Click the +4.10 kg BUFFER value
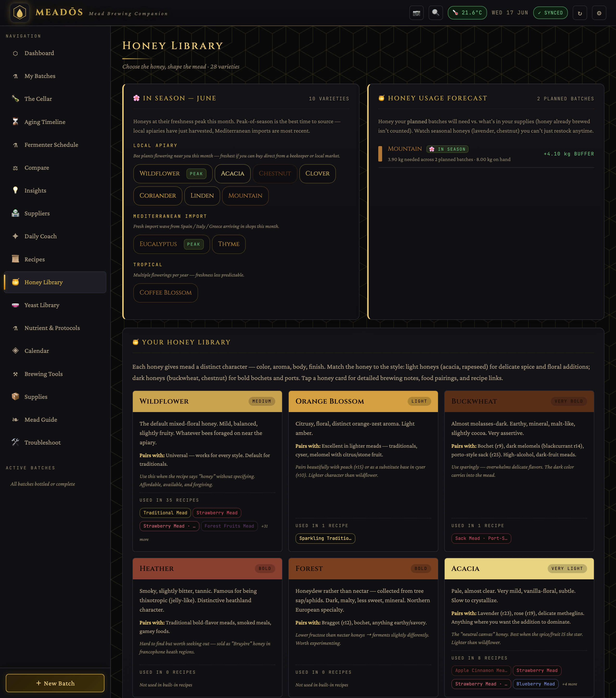This screenshot has height=698, width=616. point(569,154)
